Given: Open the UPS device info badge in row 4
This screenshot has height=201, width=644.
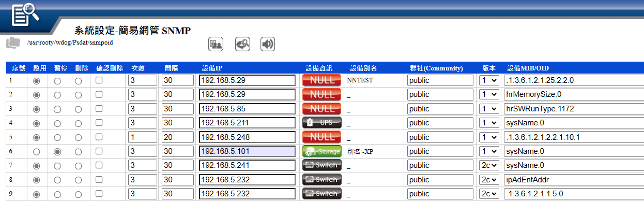Looking at the screenshot, I should click(x=322, y=123).
